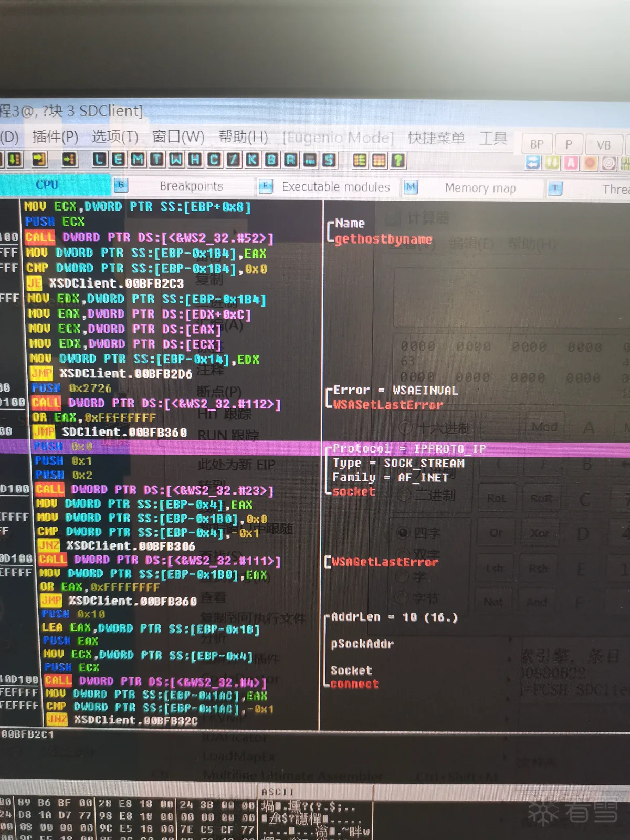The width and height of the screenshot is (630, 840).
Task: Select the JE XSDClient.00BFB2C3 line
Action: tap(105, 283)
